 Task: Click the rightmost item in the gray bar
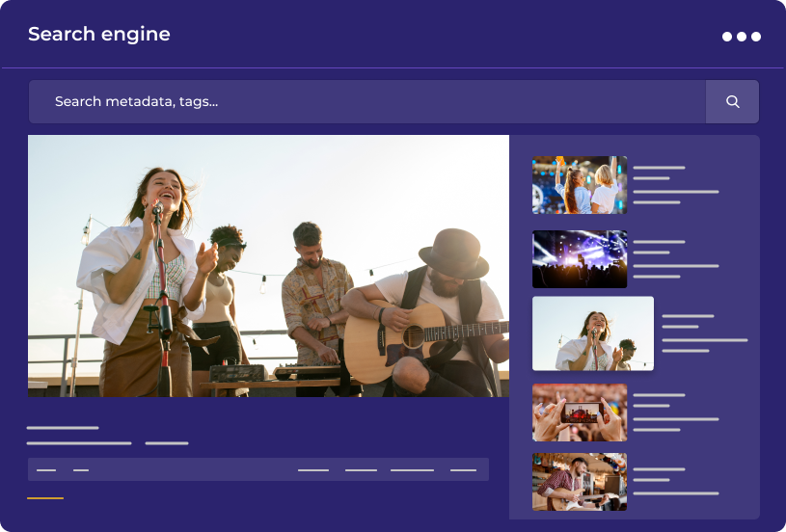(x=463, y=470)
